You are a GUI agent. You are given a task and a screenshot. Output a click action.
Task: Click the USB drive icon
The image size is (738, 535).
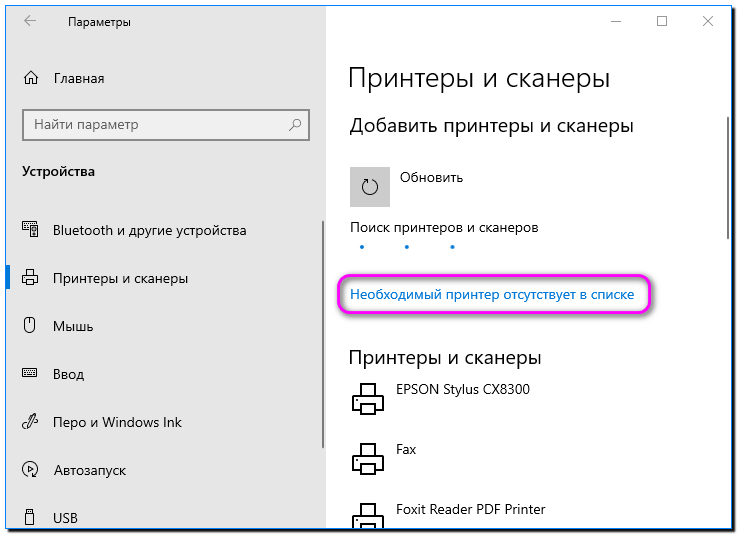30,518
